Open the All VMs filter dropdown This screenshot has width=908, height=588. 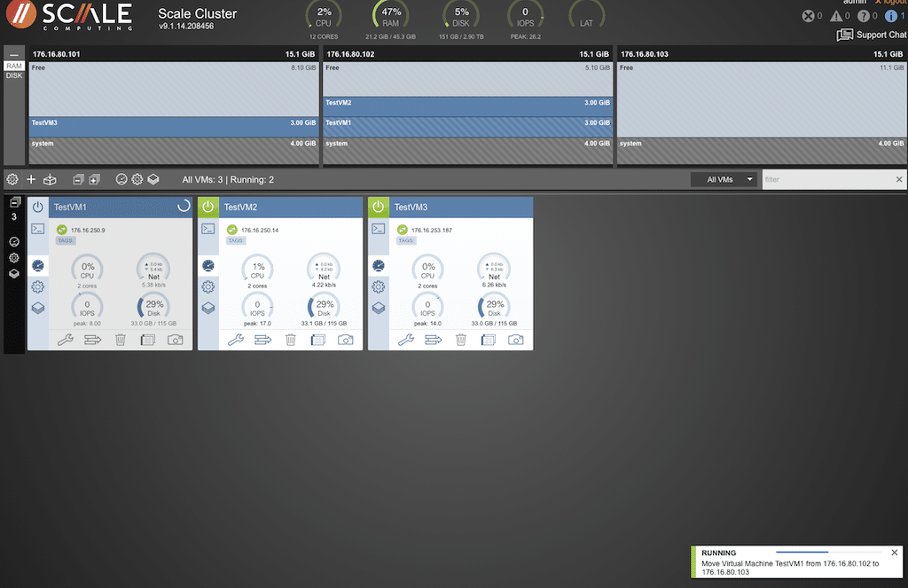[724, 179]
